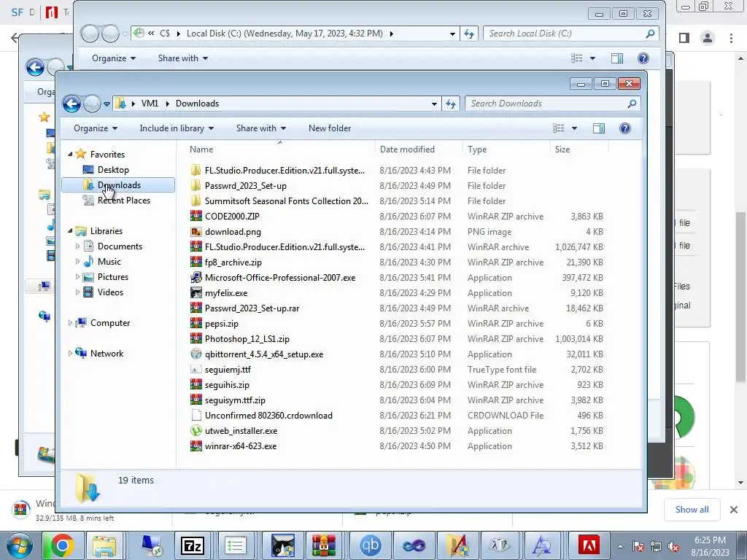
Task: Close Chrome's download bar with the X
Action: point(734,510)
